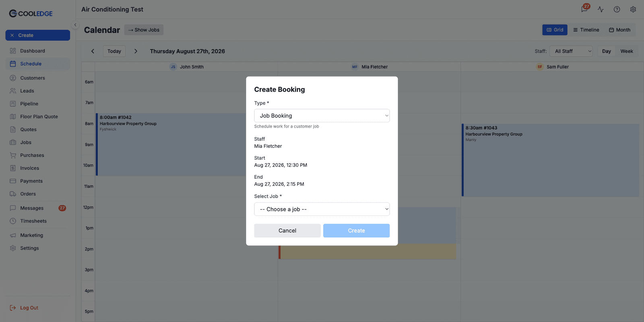Click the Show Jobs button
Viewport: 644px width, 322px height.
pos(144,30)
